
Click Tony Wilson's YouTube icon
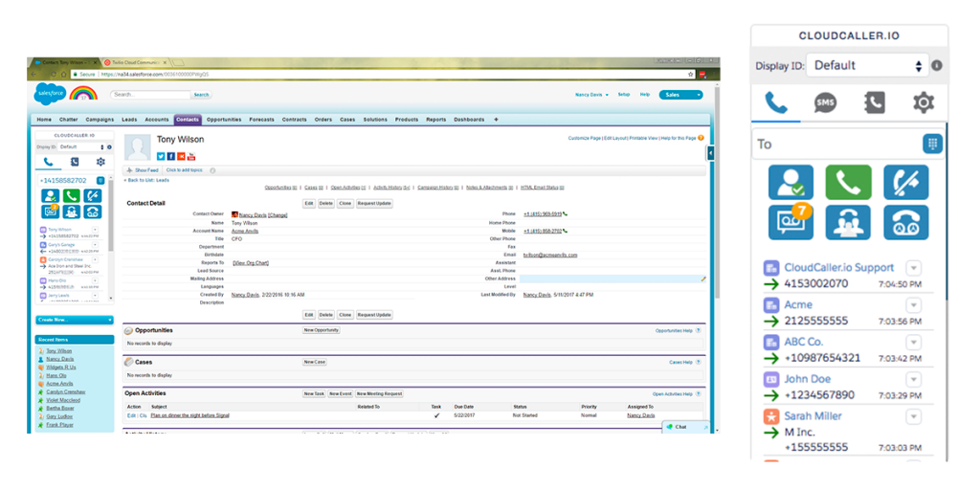coord(191,156)
